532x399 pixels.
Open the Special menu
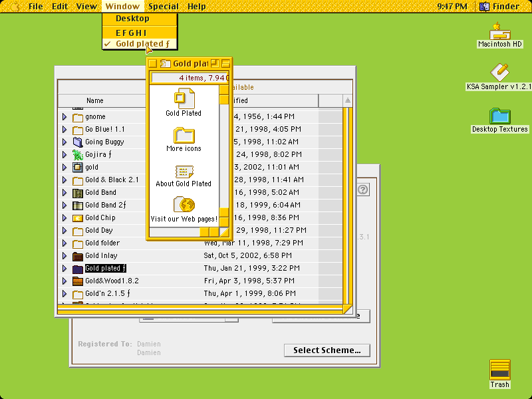(x=164, y=7)
